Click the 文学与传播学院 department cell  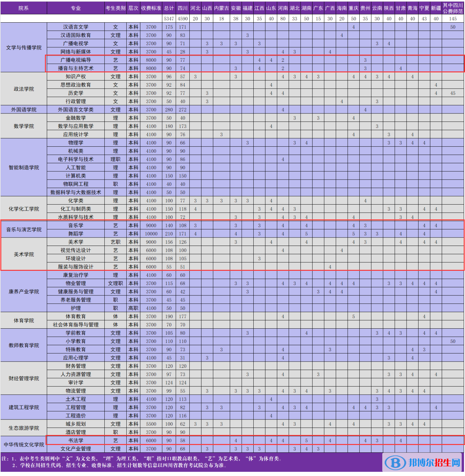pos(24,48)
